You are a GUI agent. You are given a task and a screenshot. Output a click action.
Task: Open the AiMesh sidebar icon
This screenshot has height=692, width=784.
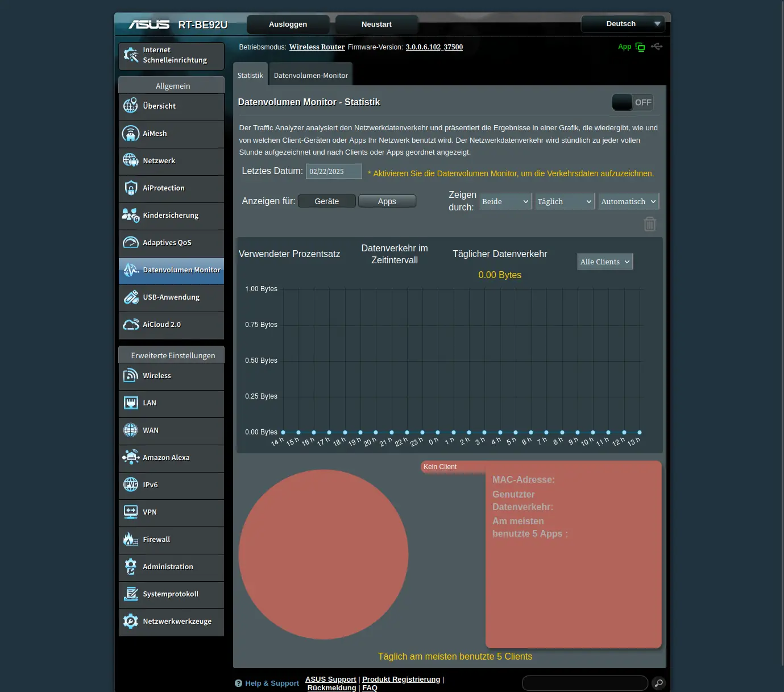pos(131,134)
